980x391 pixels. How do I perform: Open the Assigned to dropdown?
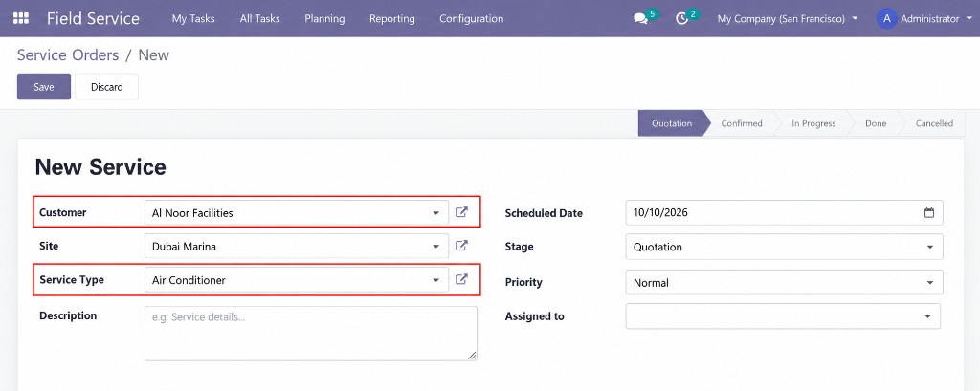point(783,316)
